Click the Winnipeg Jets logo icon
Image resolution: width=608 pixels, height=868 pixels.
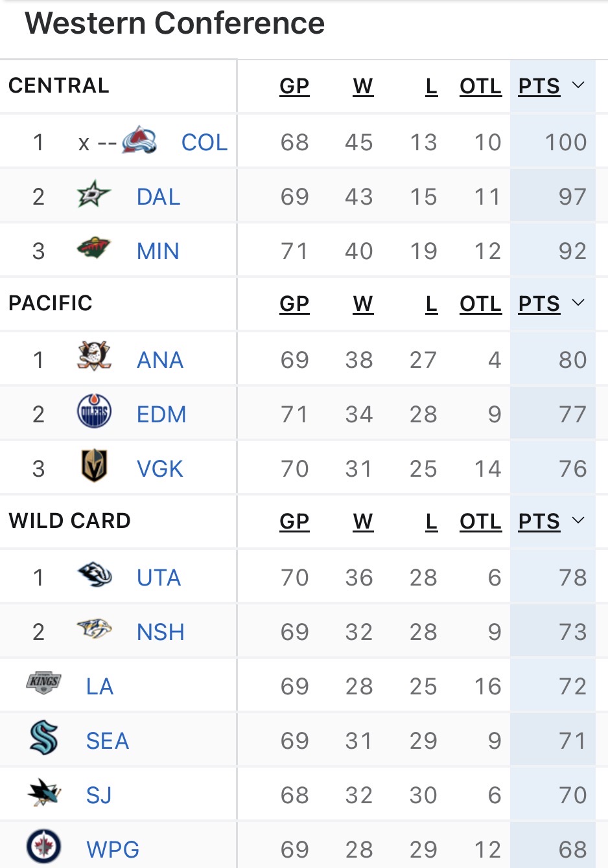44,847
